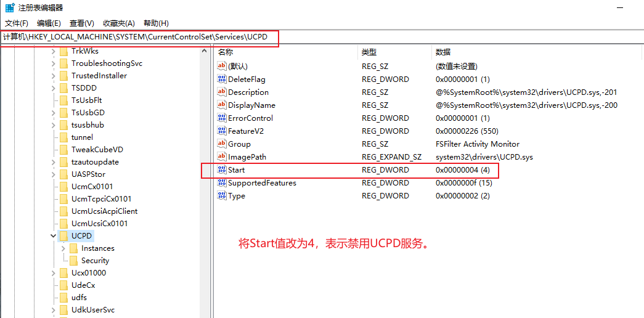Image resolution: width=644 pixels, height=318 pixels.
Task: Click the Security subkey folder icon
Action: (x=73, y=261)
